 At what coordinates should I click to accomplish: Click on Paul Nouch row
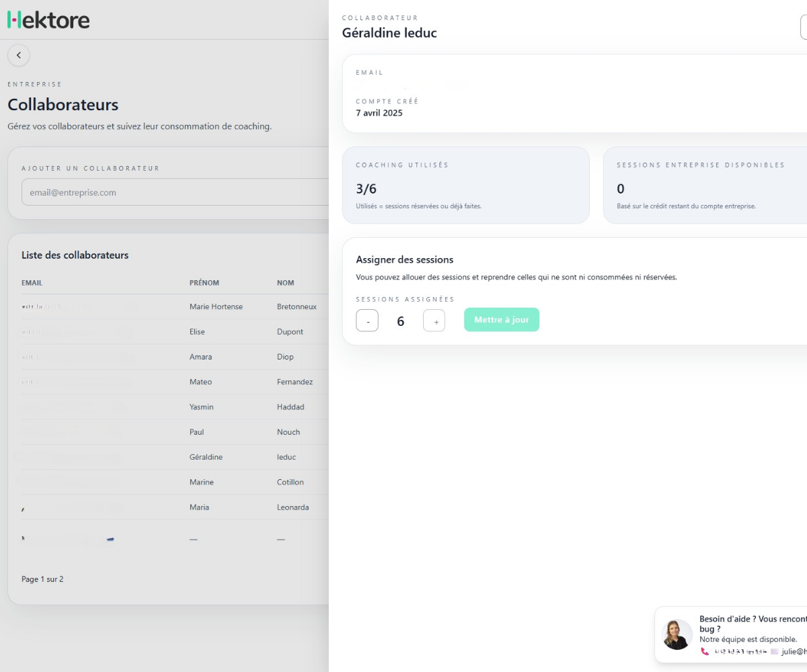(x=196, y=432)
